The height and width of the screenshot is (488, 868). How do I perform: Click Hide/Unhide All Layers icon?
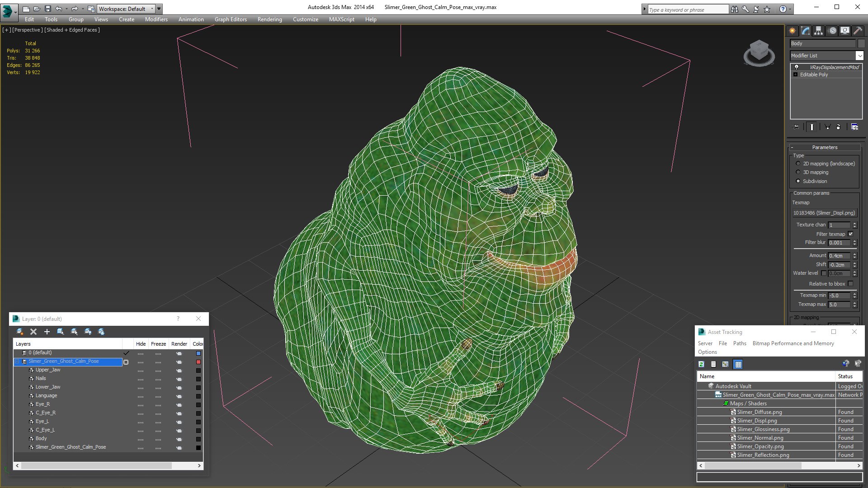(x=88, y=332)
